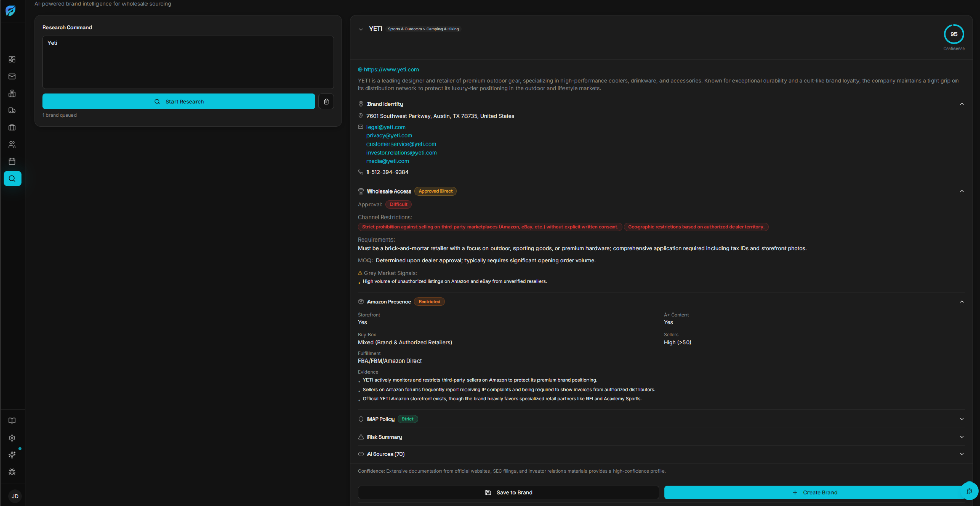The width and height of the screenshot is (980, 506).
Task: Click the Amazon Presence section heading
Action: point(389,302)
